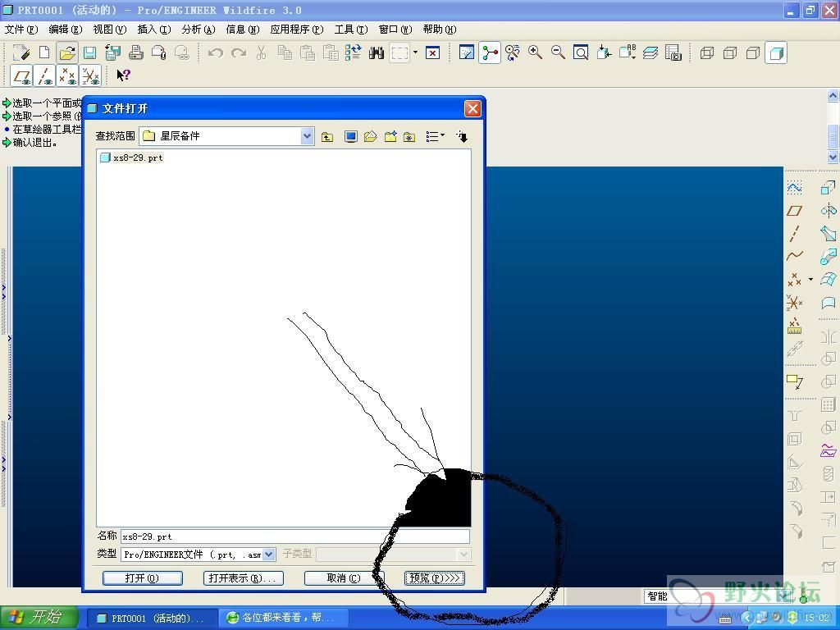This screenshot has width=840, height=630.
Task: Open the 插入 menu
Action: click(153, 30)
